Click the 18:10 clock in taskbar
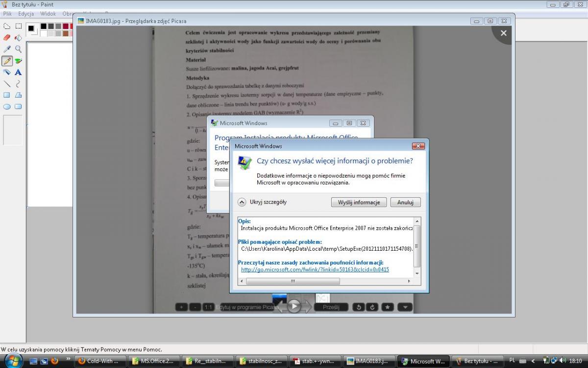The width and height of the screenshot is (588, 368). click(576, 361)
